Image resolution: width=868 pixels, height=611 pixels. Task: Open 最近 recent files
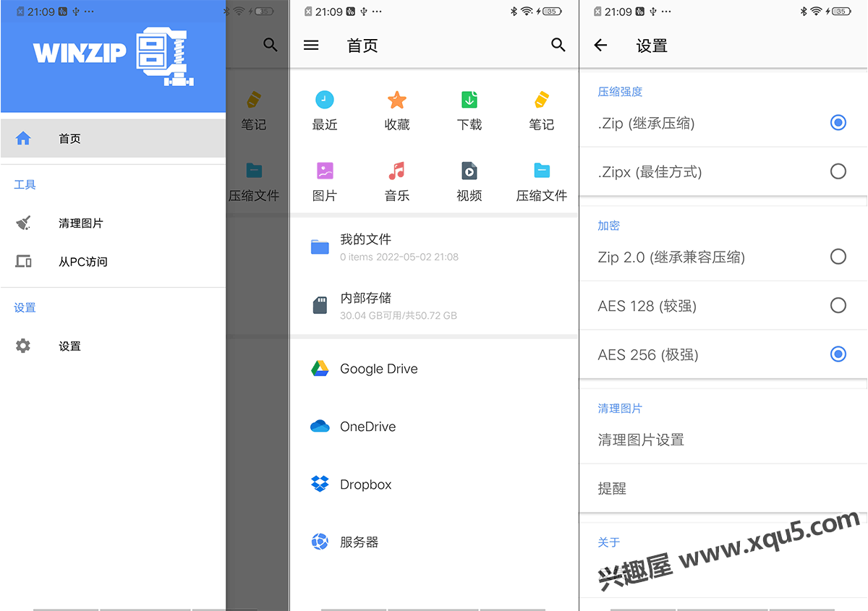click(x=325, y=111)
